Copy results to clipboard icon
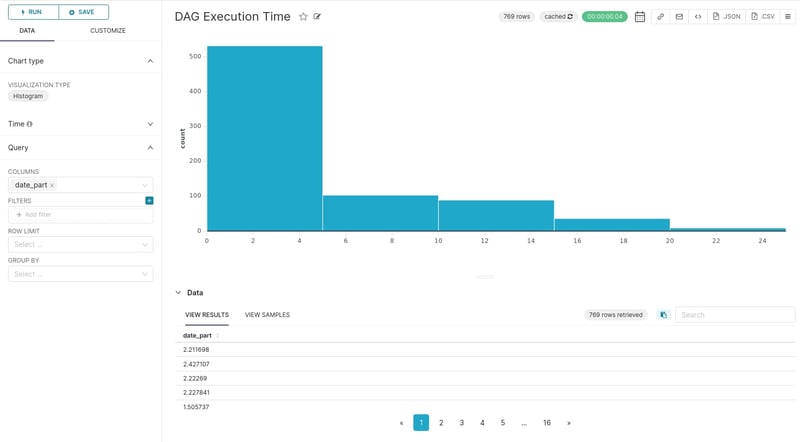The height and width of the screenshot is (442, 800). (663, 315)
